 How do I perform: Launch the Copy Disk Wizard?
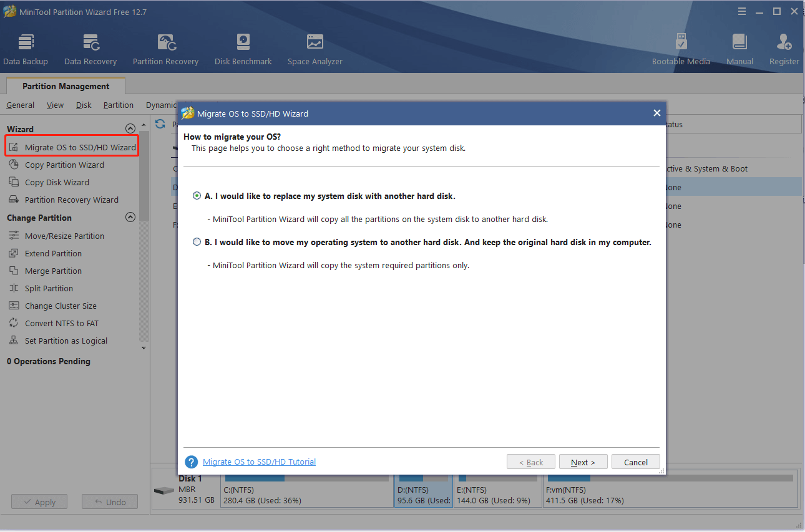click(57, 182)
